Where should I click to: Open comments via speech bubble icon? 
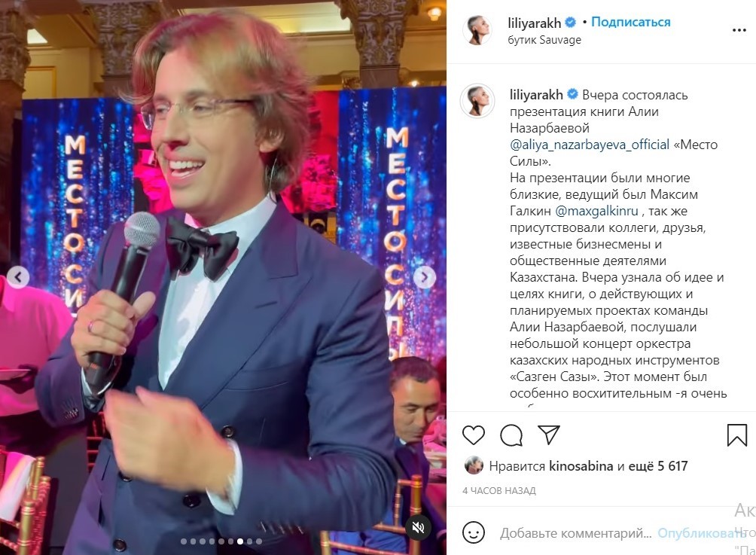[511, 435]
